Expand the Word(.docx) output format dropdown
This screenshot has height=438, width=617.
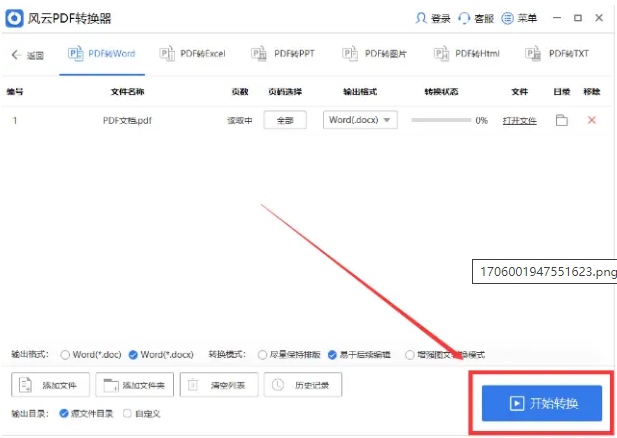click(360, 120)
